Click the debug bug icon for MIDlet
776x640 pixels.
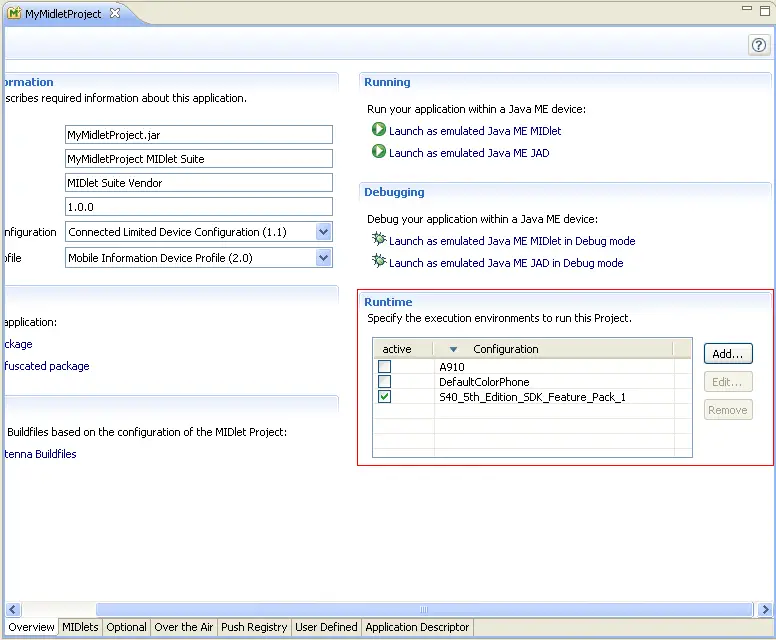pyautogui.click(x=378, y=240)
